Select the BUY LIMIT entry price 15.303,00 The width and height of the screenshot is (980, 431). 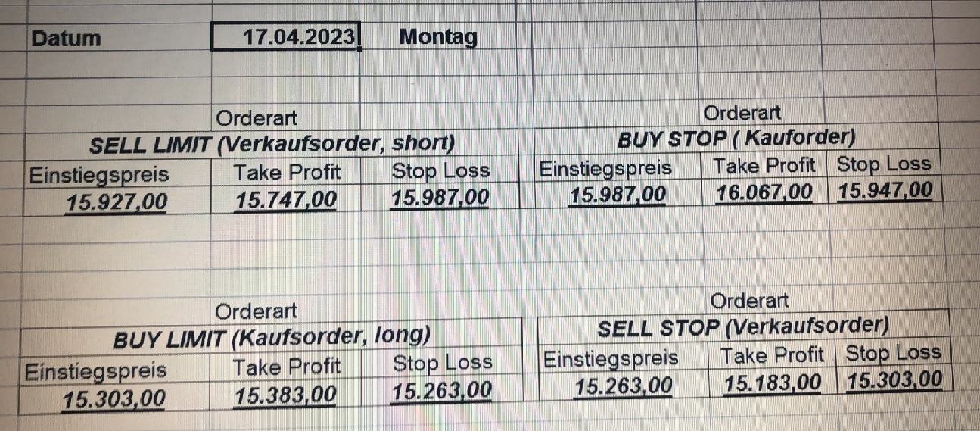(114, 398)
